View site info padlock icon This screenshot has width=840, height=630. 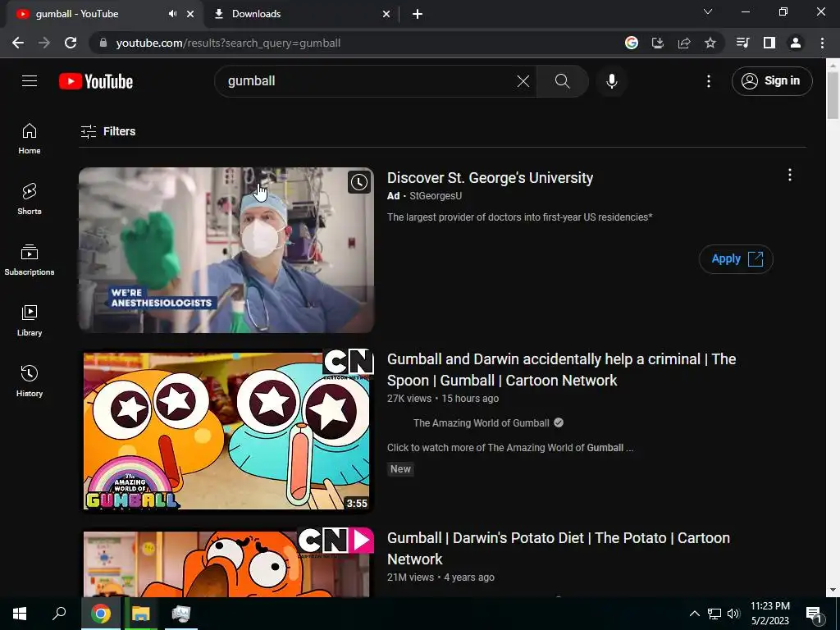point(103,43)
